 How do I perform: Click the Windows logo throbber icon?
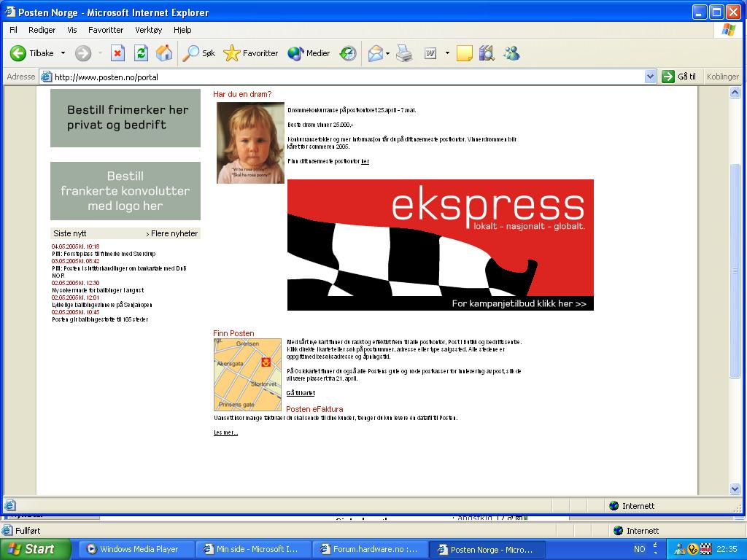[729, 29]
